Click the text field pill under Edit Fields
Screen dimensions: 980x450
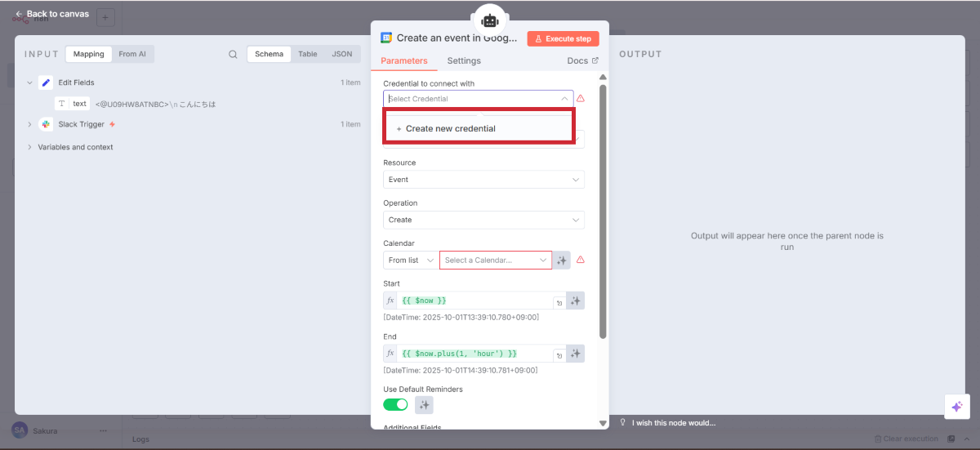tap(73, 104)
